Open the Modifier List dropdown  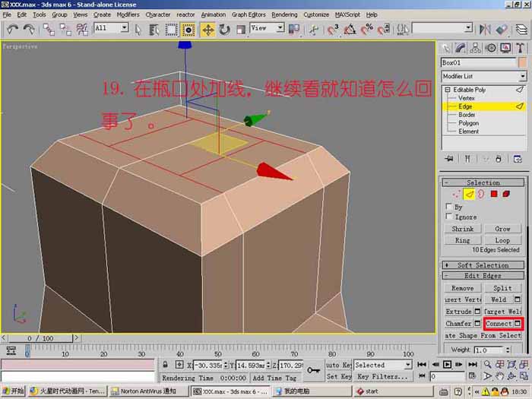pos(484,76)
